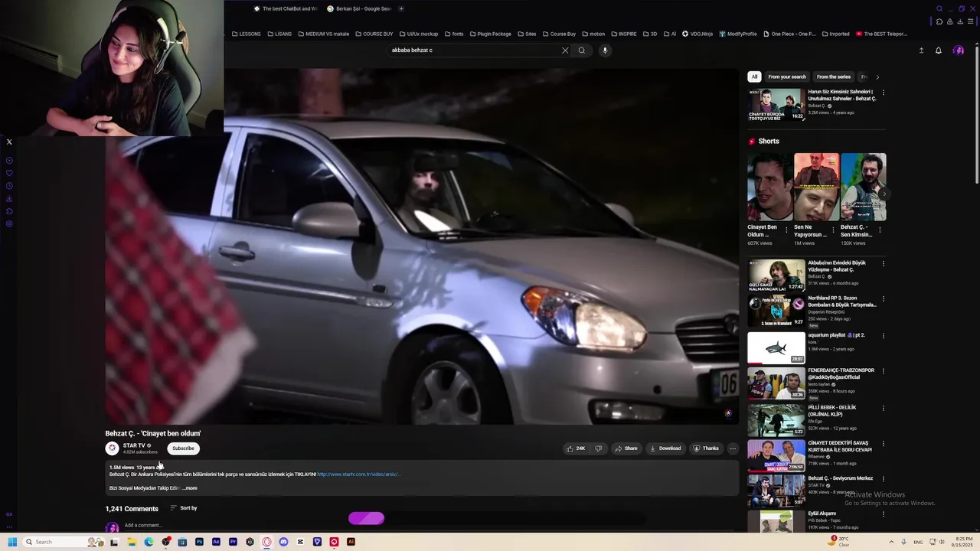This screenshot has height=551, width=980.
Task: Open the PİLLİ BEBEK - DELİLİK video title
Action: coord(832,411)
